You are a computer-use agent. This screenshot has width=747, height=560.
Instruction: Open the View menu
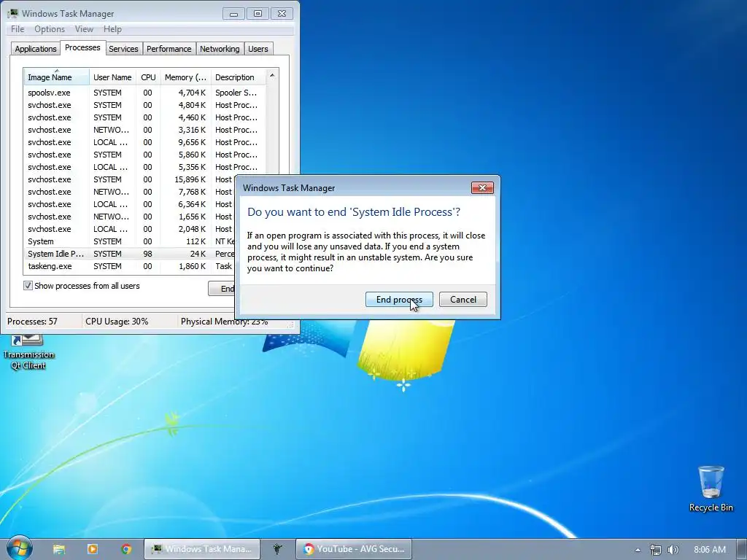(x=84, y=29)
